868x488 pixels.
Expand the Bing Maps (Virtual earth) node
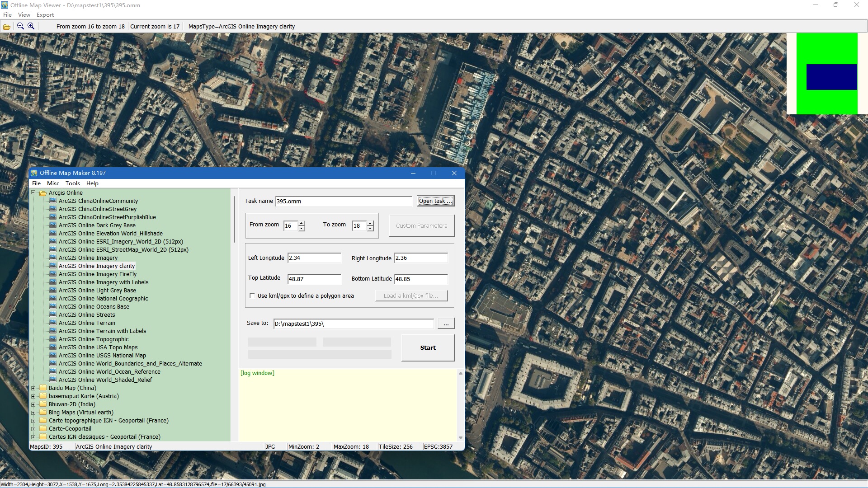(33, 413)
